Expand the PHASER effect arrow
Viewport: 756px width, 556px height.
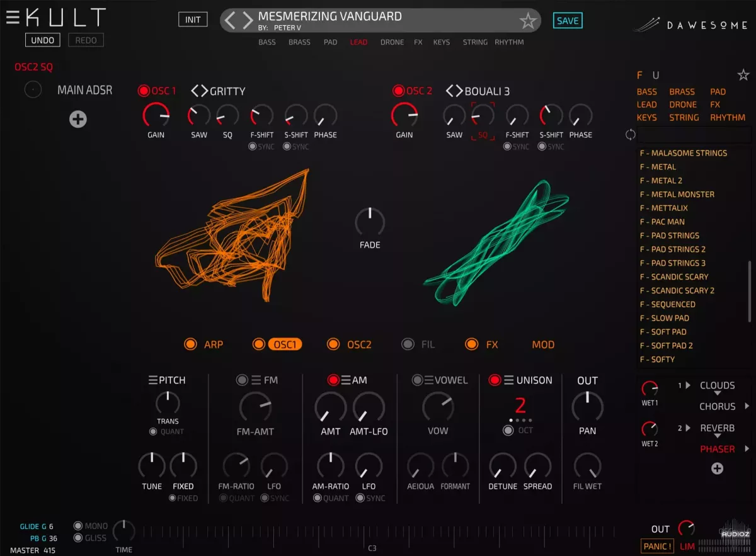748,449
